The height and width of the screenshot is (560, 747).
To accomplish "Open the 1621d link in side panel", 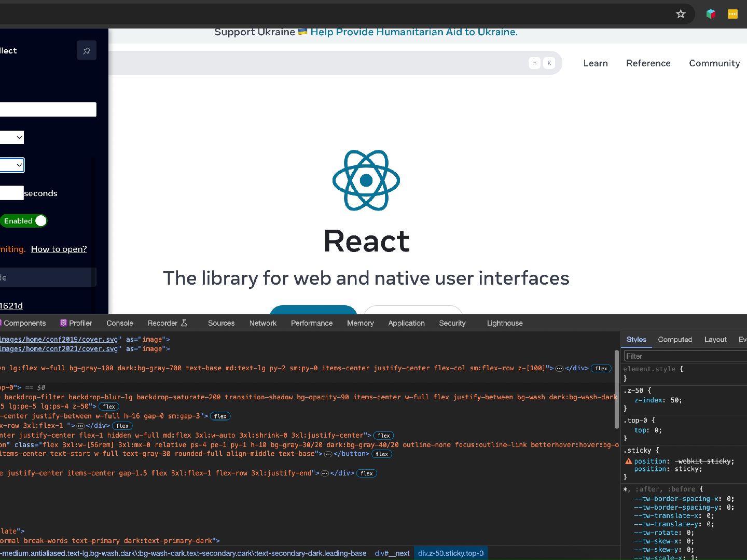I will click(x=11, y=306).
